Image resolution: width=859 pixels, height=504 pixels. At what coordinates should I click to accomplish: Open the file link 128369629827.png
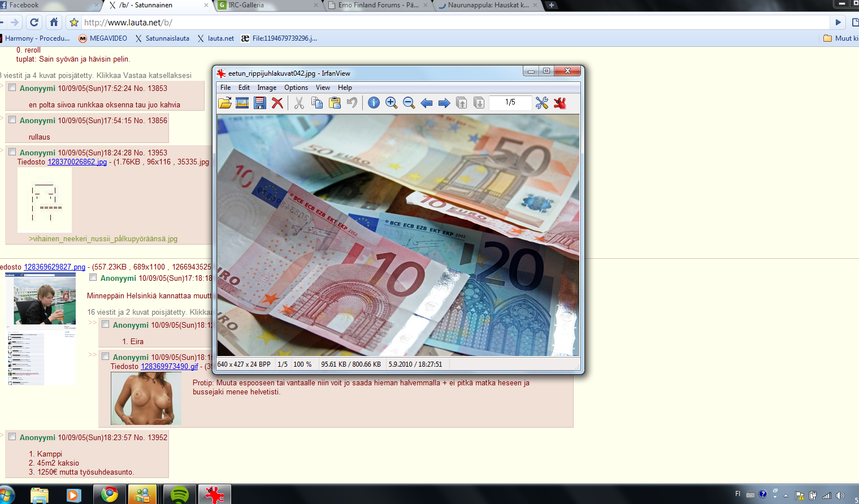[54, 267]
